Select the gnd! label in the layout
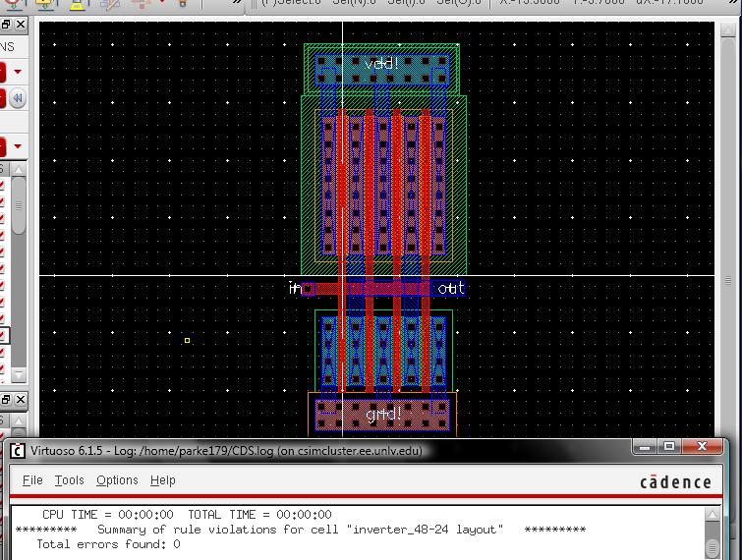Screen dimensions: 742x560 tap(382, 415)
